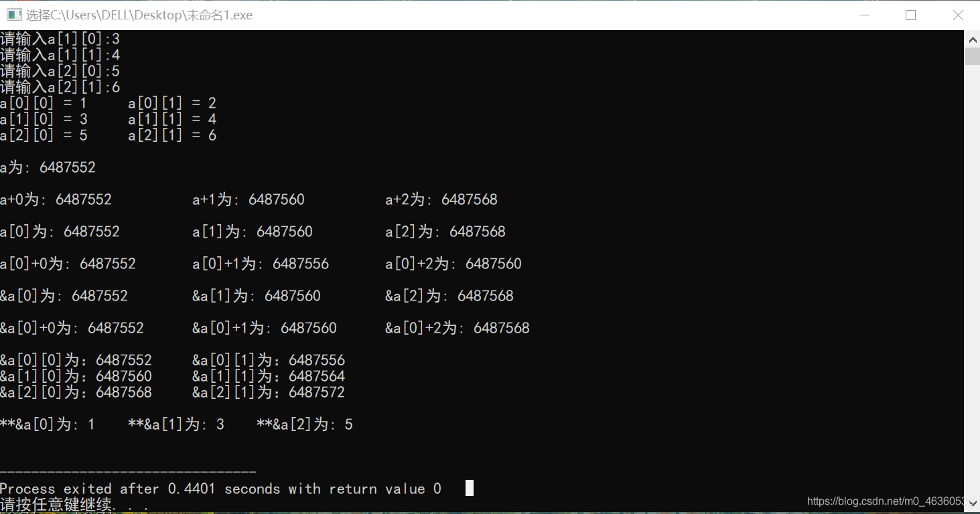Click the text '&a[1][1]为:6487564'

pos(269,376)
